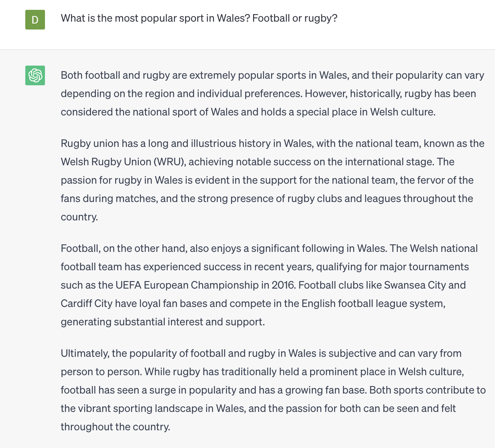Click the green user avatar D
This screenshot has height=448, width=495.
tap(35, 20)
